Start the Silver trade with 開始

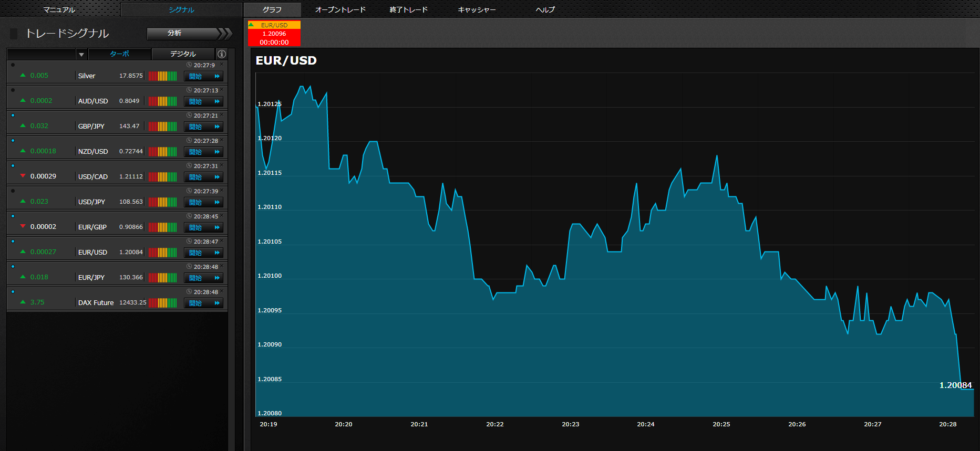click(204, 76)
